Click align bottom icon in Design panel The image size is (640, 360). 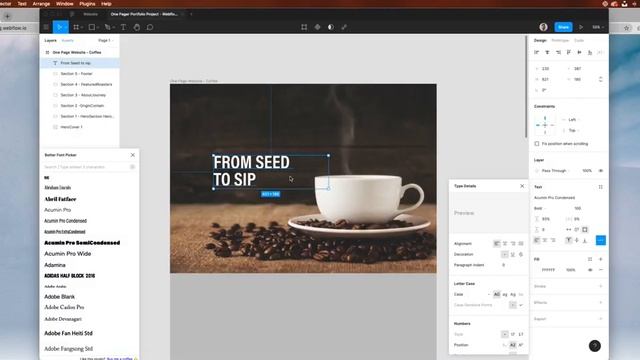click(x=590, y=52)
